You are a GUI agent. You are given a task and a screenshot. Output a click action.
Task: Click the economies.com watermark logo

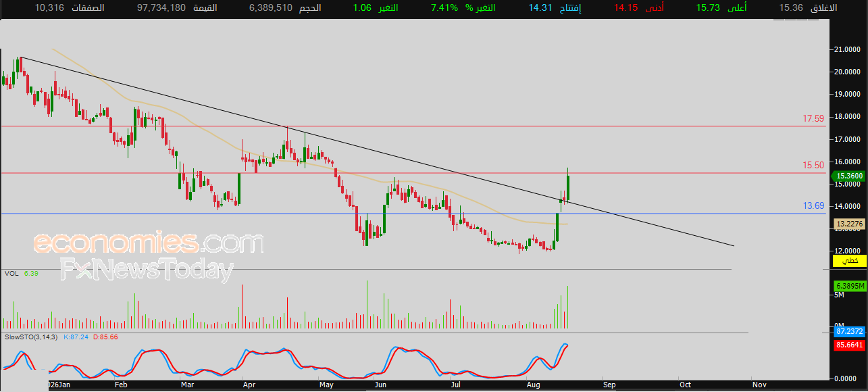(x=148, y=243)
